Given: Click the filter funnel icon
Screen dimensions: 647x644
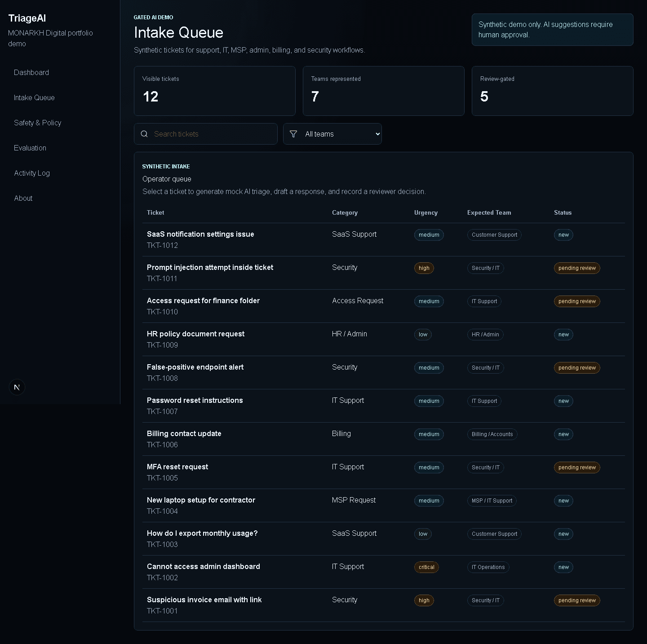Looking at the screenshot, I should coord(293,134).
